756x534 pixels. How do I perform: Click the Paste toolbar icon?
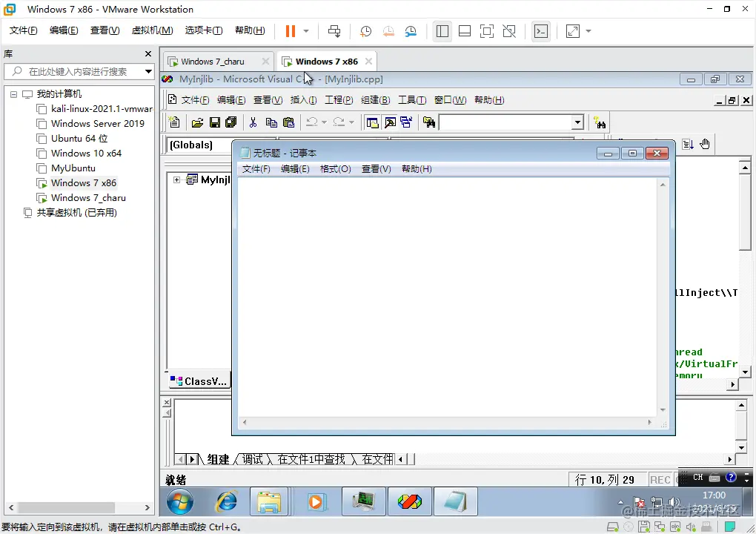289,122
